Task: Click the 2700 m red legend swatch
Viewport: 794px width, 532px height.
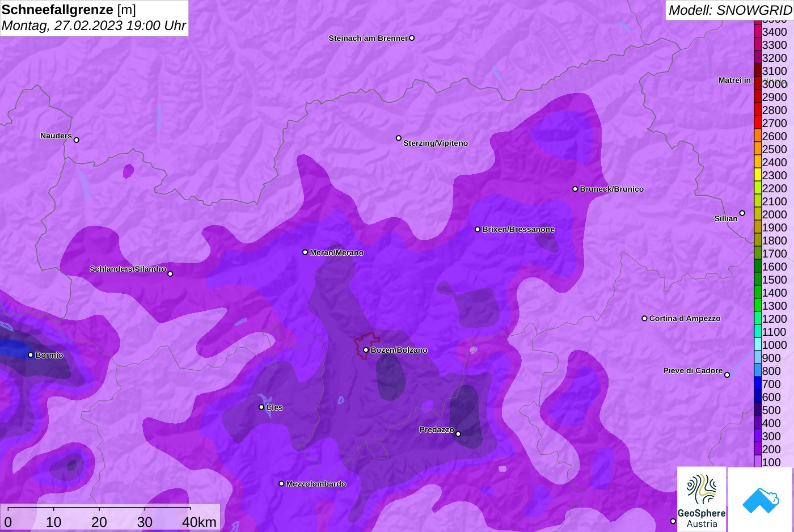Action: 758,123
